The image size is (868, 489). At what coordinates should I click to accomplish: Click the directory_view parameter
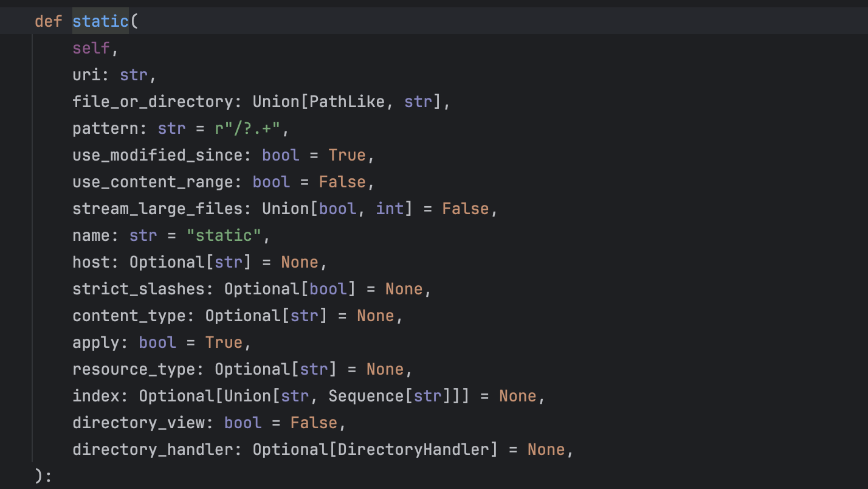click(x=139, y=423)
